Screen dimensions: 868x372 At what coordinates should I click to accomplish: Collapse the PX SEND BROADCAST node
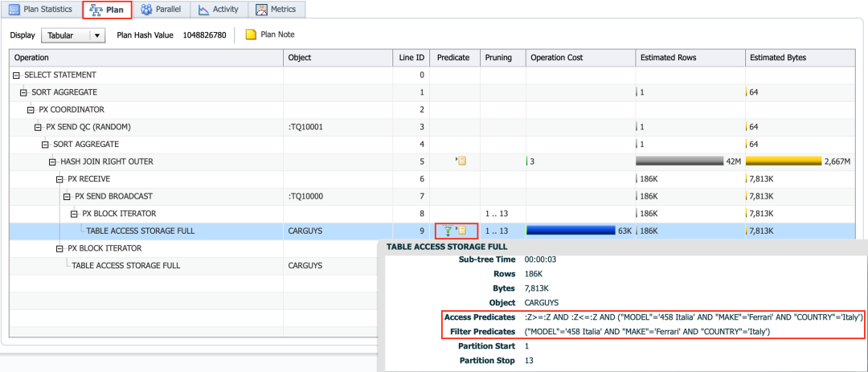[67, 197]
